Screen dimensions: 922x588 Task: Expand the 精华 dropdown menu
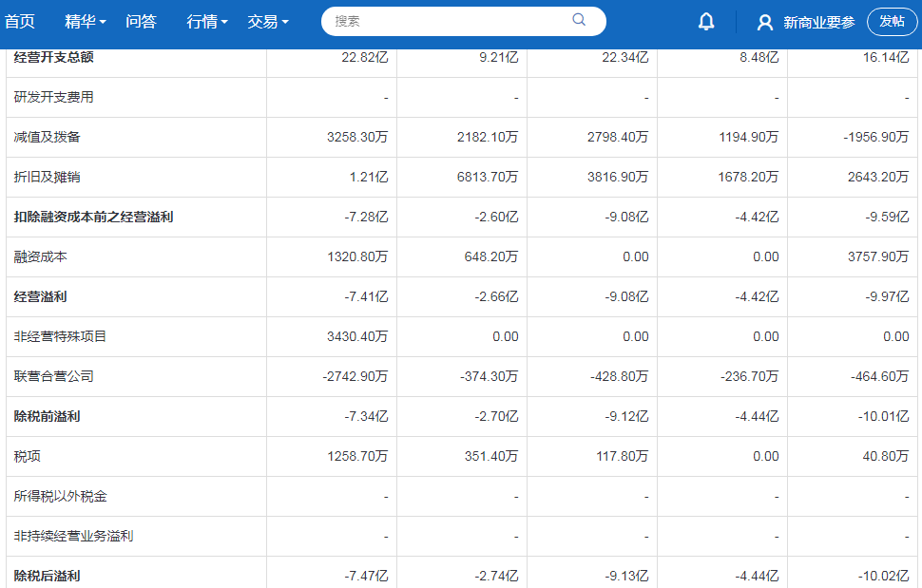pos(86,21)
